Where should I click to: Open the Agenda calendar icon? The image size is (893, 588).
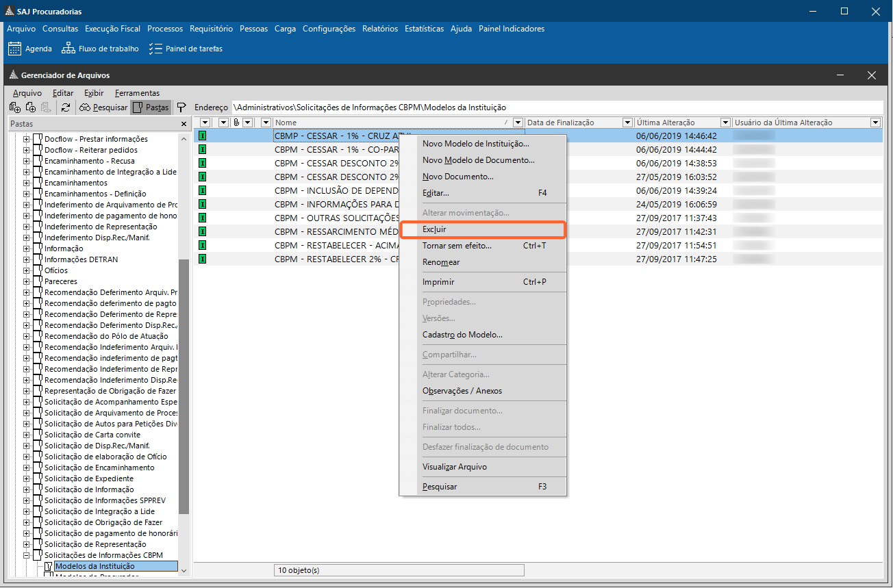14,49
